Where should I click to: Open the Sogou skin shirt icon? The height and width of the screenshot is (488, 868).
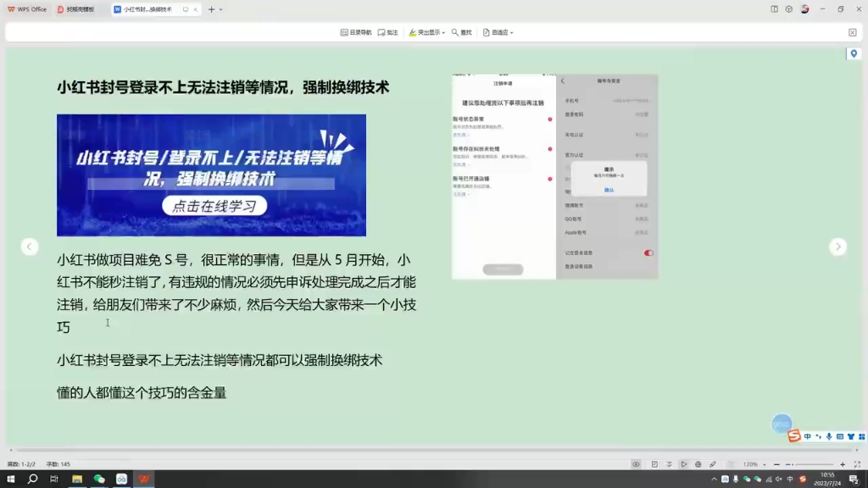coord(851,436)
